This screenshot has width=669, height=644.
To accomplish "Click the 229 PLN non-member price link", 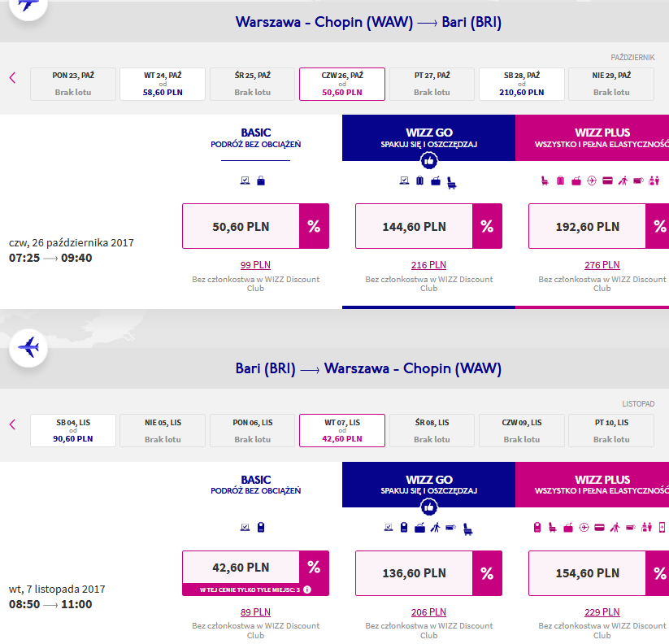I will [x=602, y=612].
